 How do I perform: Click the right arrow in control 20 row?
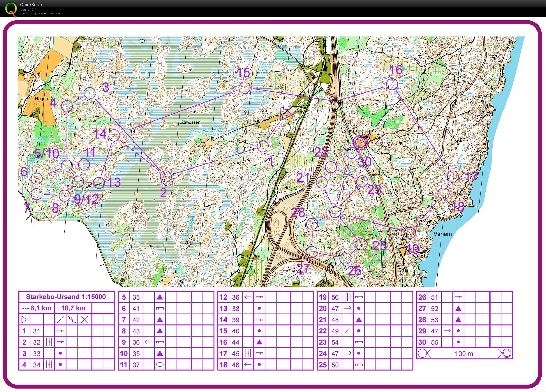pyautogui.click(x=347, y=308)
